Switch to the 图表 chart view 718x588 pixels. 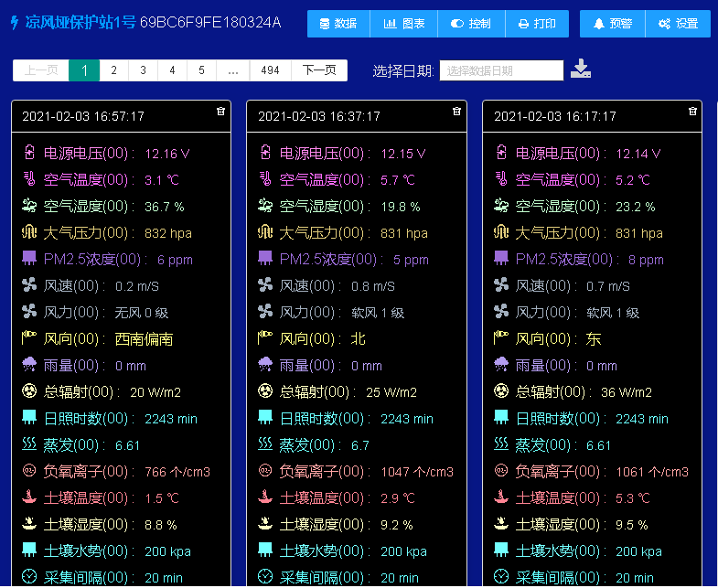coord(403,24)
